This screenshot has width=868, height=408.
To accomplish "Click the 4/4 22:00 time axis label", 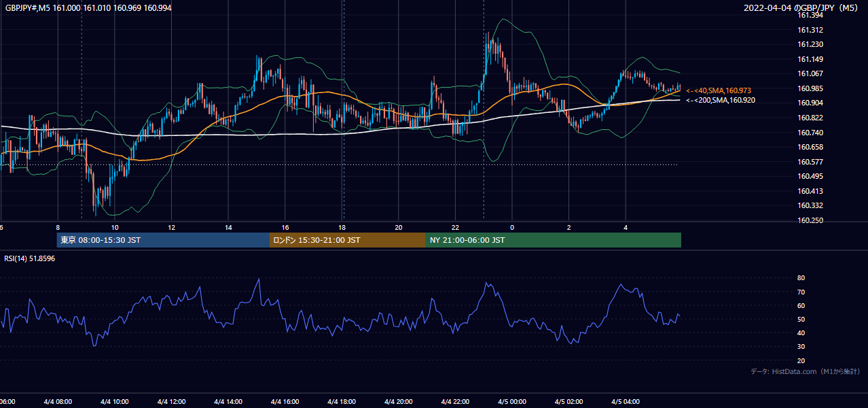I will [x=455, y=402].
